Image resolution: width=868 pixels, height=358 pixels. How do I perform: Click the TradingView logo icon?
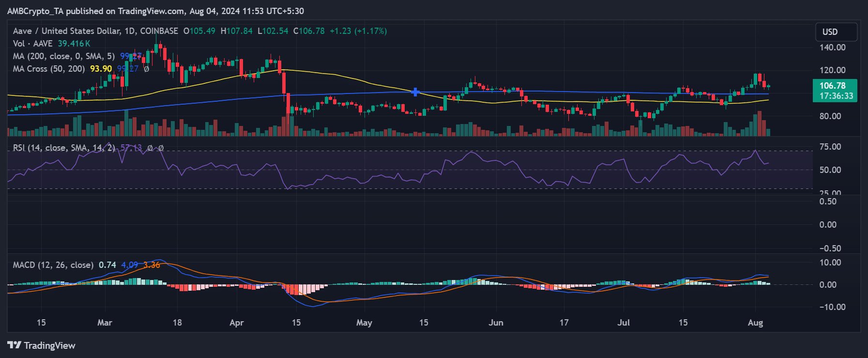click(15, 345)
